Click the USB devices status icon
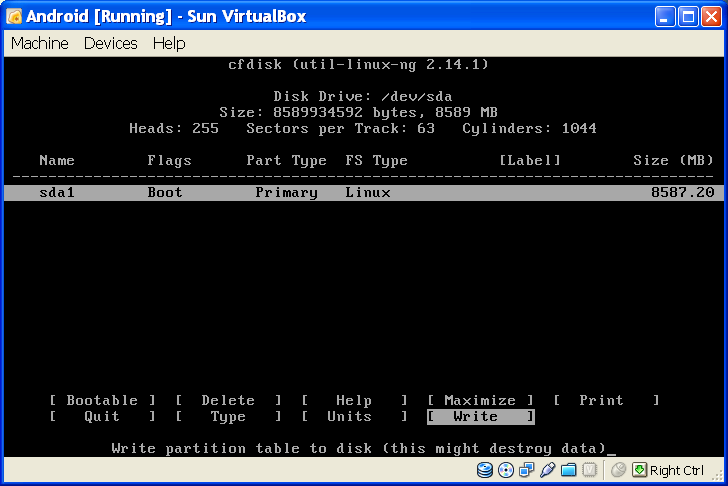This screenshot has height=486, width=728. [x=547, y=470]
